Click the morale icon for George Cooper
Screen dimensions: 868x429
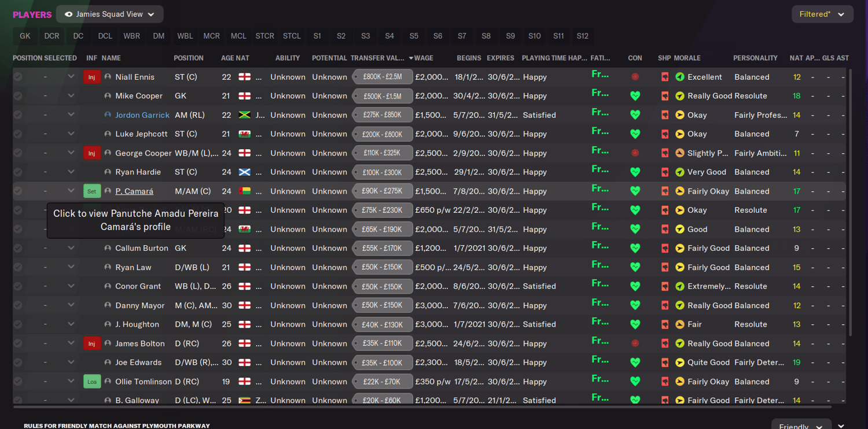680,153
